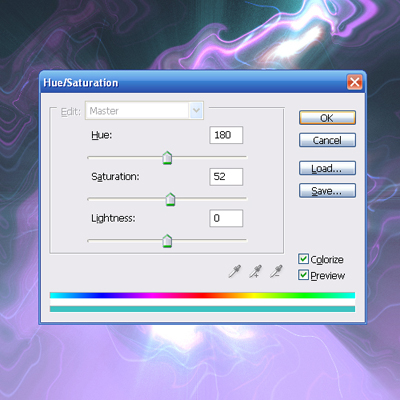Screen dimensions: 400x400
Task: Confirm with the OK button
Action: click(x=327, y=118)
